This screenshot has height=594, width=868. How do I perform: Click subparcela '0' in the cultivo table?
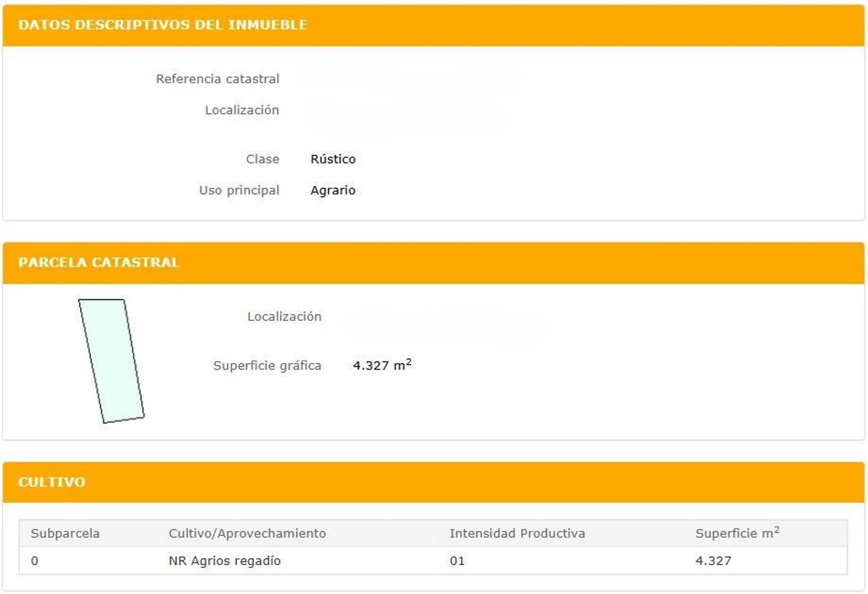click(34, 561)
